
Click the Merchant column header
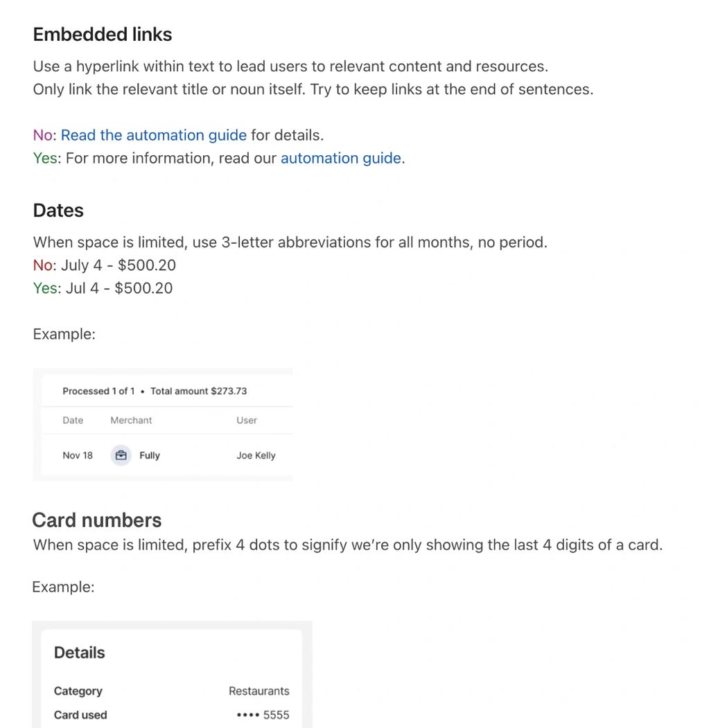131,420
